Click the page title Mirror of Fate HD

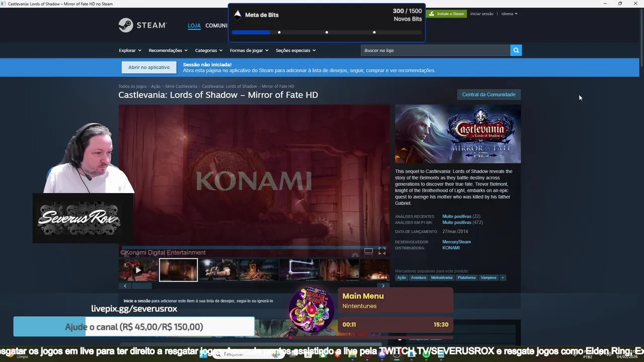coord(218,95)
